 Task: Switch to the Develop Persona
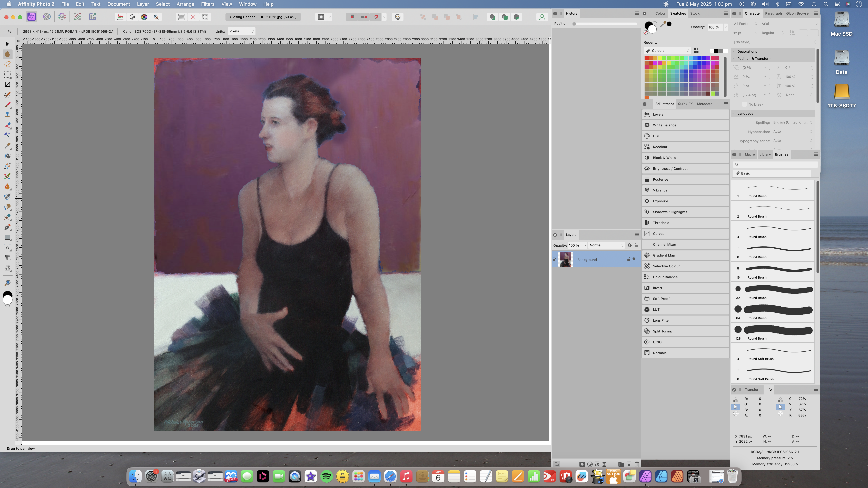tap(62, 17)
